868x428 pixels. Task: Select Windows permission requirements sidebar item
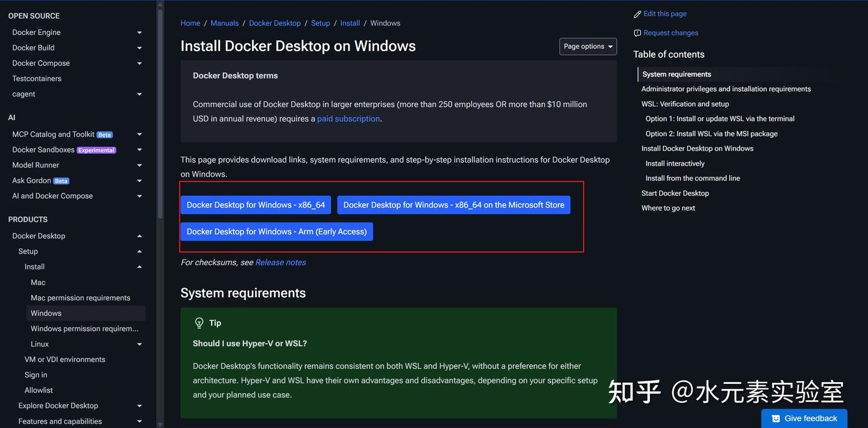tap(84, 329)
